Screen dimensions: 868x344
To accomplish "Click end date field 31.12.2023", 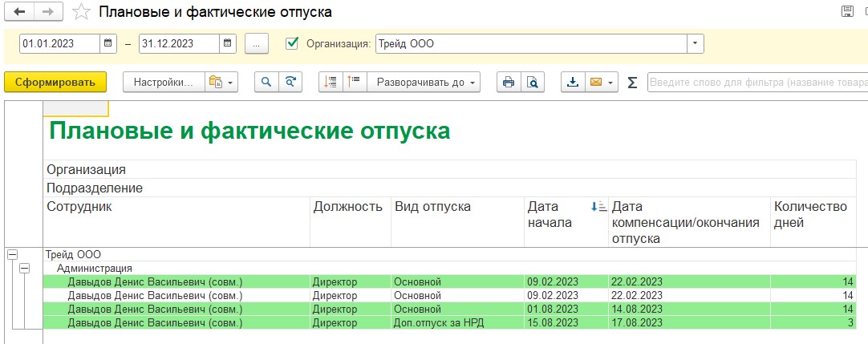I will pos(180,43).
